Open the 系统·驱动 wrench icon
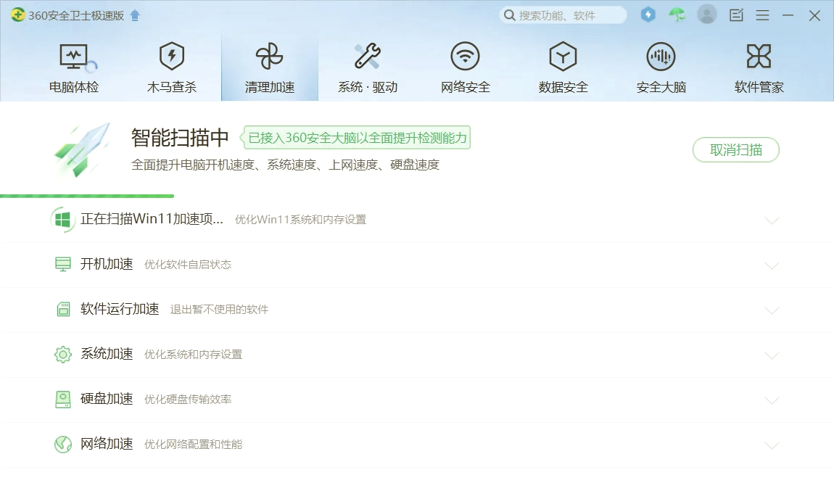This screenshot has height=504, width=834. click(x=368, y=56)
